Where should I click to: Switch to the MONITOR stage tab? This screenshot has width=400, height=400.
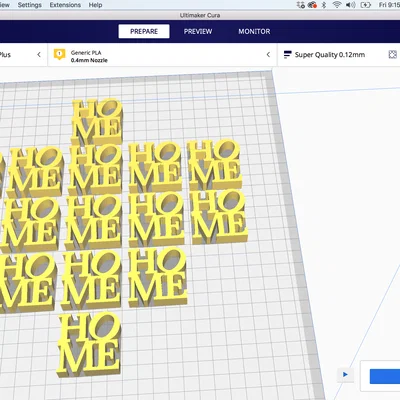(x=254, y=31)
